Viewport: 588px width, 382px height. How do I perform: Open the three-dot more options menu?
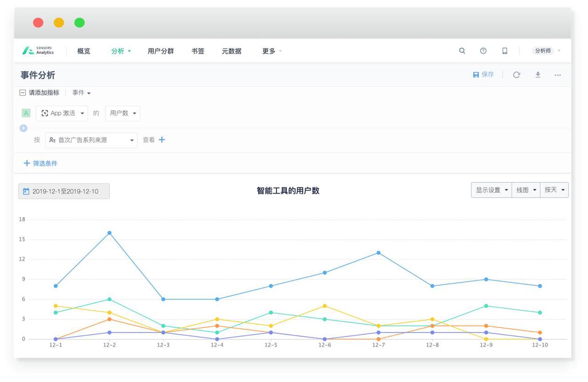coord(558,75)
